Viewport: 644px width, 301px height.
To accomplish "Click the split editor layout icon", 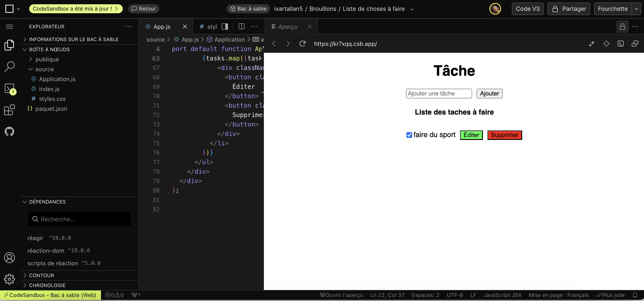I will click(241, 27).
